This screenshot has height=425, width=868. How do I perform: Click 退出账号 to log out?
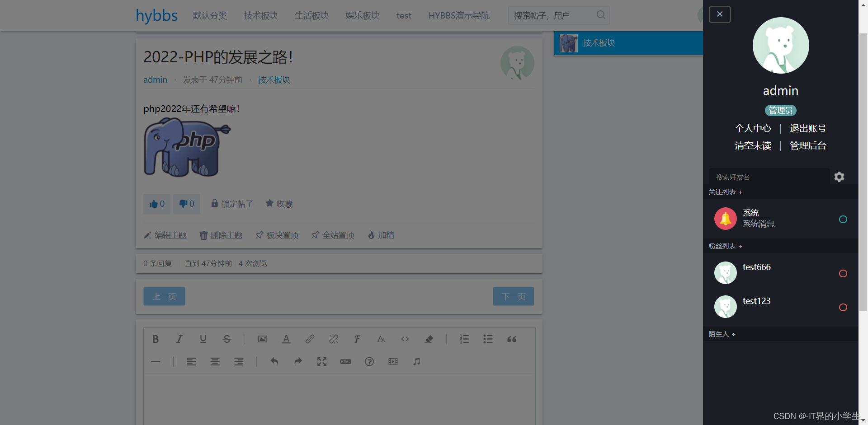tap(808, 129)
